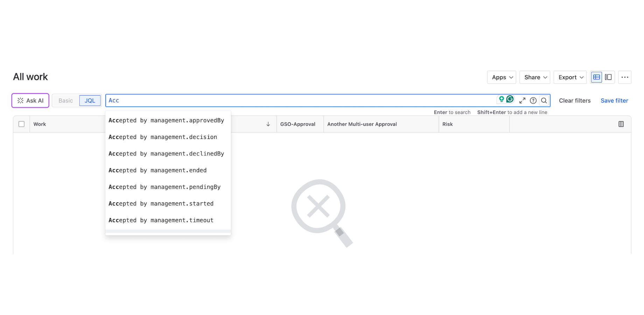Switch query mode to Basic
The height and width of the screenshot is (315, 644).
click(x=66, y=101)
